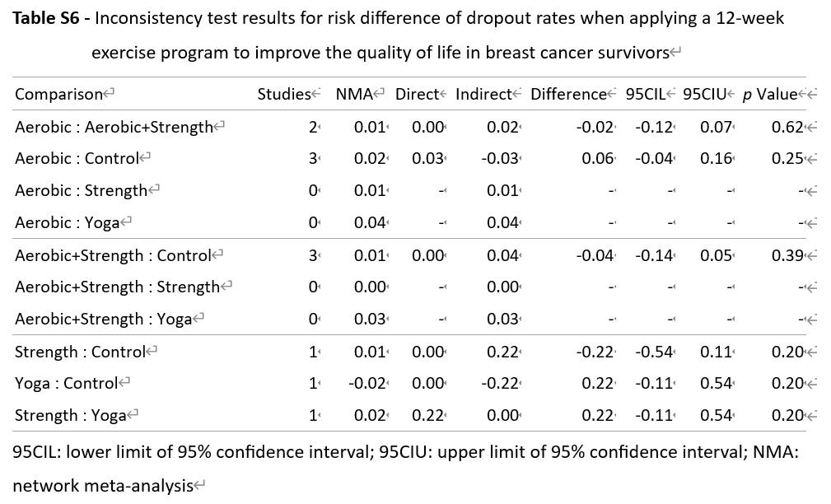The width and height of the screenshot is (831, 504).
Task: Click the 'Strength : Control' row label
Action: (x=80, y=352)
